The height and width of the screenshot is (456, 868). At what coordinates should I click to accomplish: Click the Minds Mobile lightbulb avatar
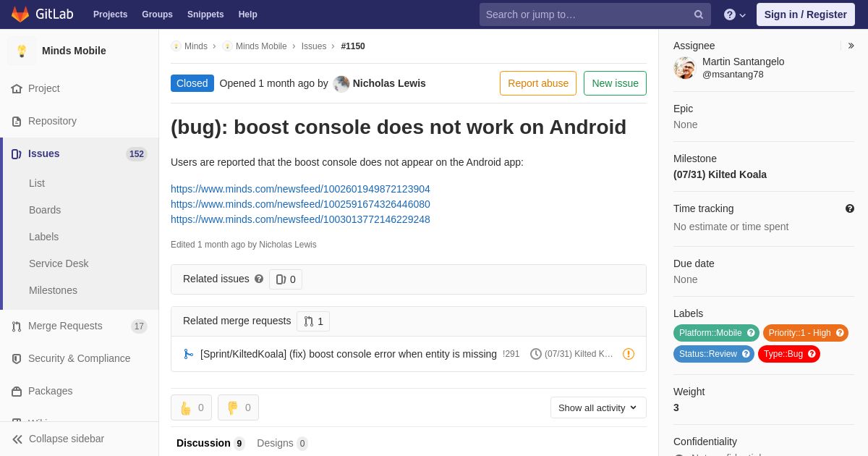coord(22,51)
